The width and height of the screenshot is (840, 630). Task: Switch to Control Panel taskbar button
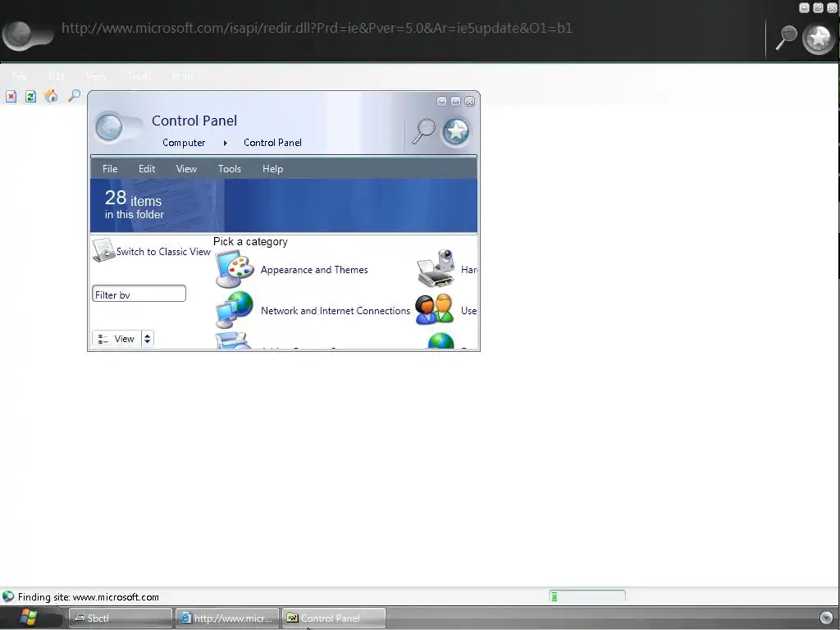click(x=334, y=619)
